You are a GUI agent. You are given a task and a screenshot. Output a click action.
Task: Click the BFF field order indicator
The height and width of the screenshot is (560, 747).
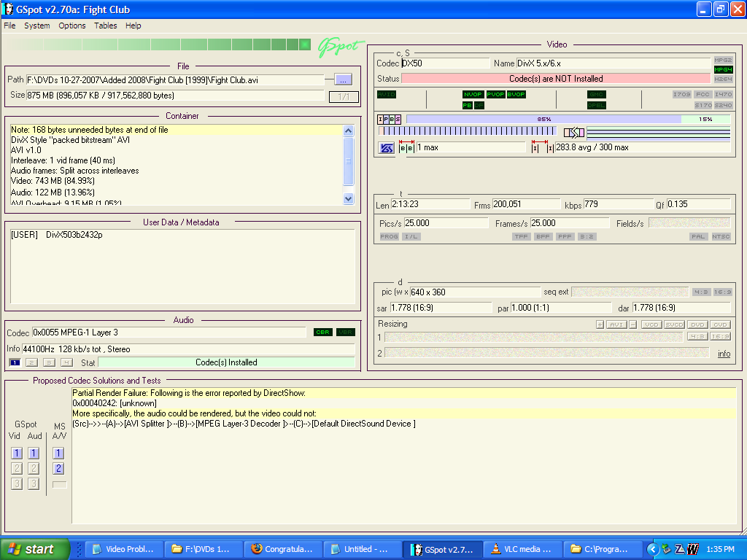[543, 237]
